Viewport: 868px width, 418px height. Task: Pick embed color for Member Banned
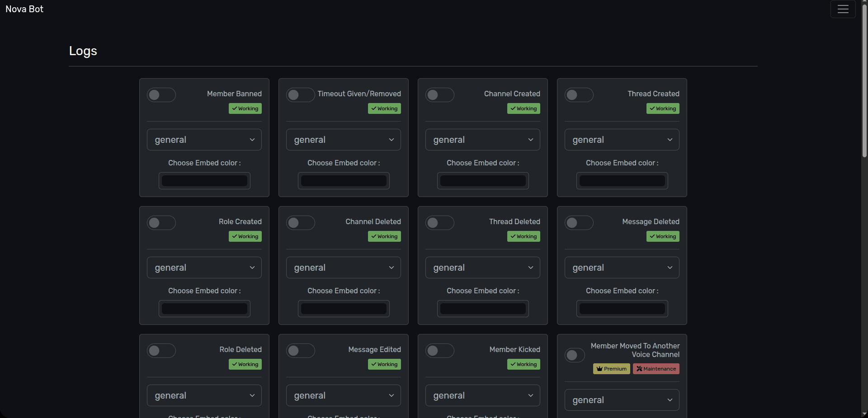(x=204, y=181)
